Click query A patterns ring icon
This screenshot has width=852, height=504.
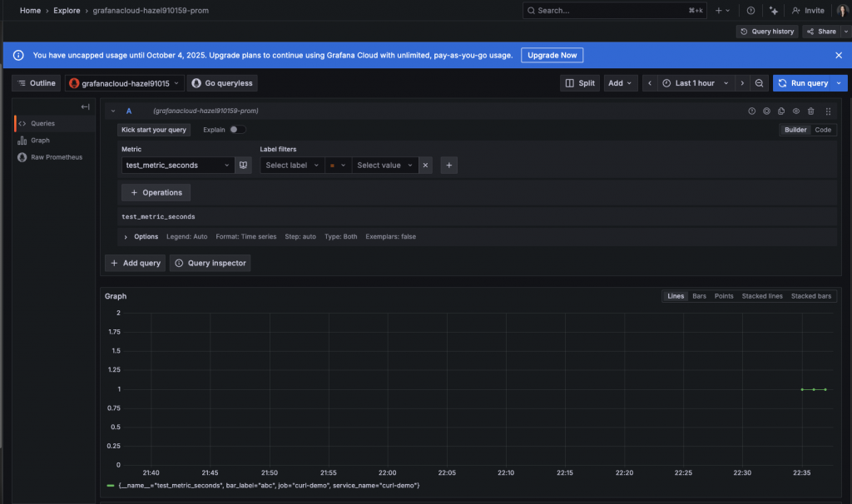point(766,111)
